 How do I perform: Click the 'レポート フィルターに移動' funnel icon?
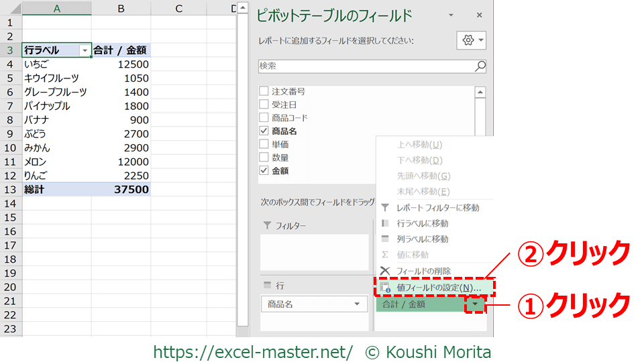click(385, 208)
